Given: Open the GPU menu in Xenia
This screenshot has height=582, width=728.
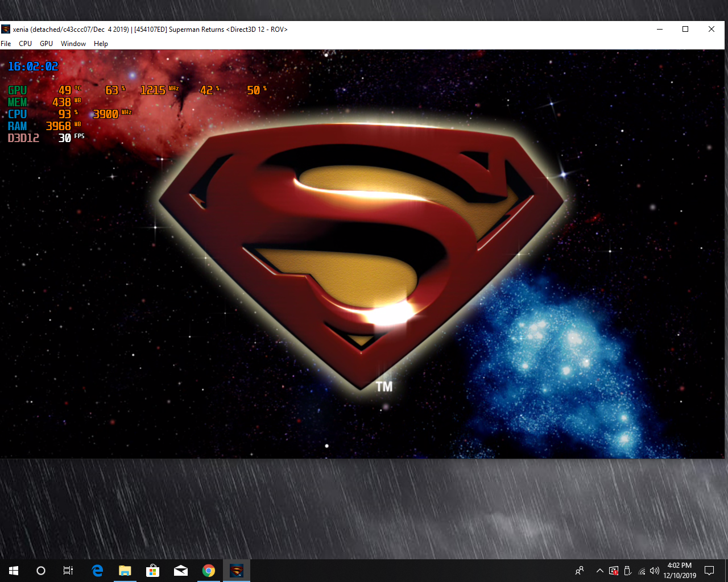Looking at the screenshot, I should (45, 43).
